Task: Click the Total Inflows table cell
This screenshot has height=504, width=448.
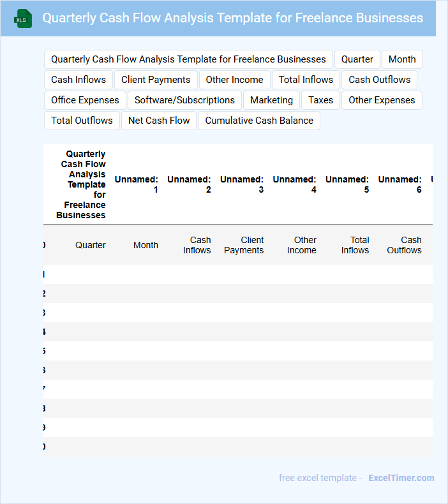Action: (355, 245)
